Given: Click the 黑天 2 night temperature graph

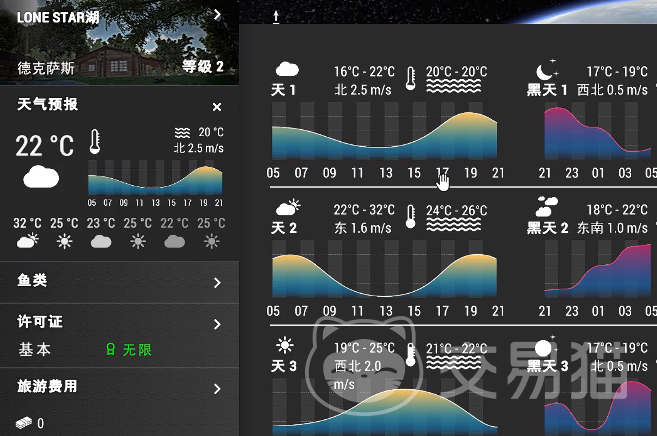Looking at the screenshot, I should (x=598, y=269).
